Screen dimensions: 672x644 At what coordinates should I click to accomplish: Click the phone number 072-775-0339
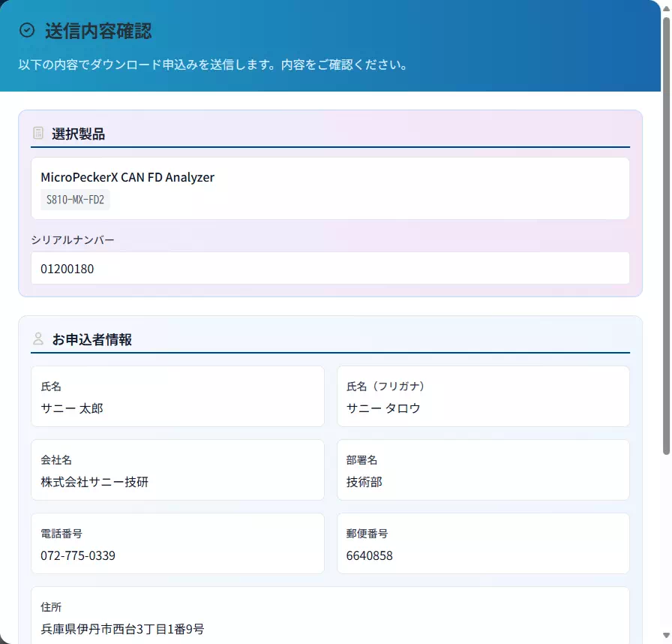(x=178, y=543)
